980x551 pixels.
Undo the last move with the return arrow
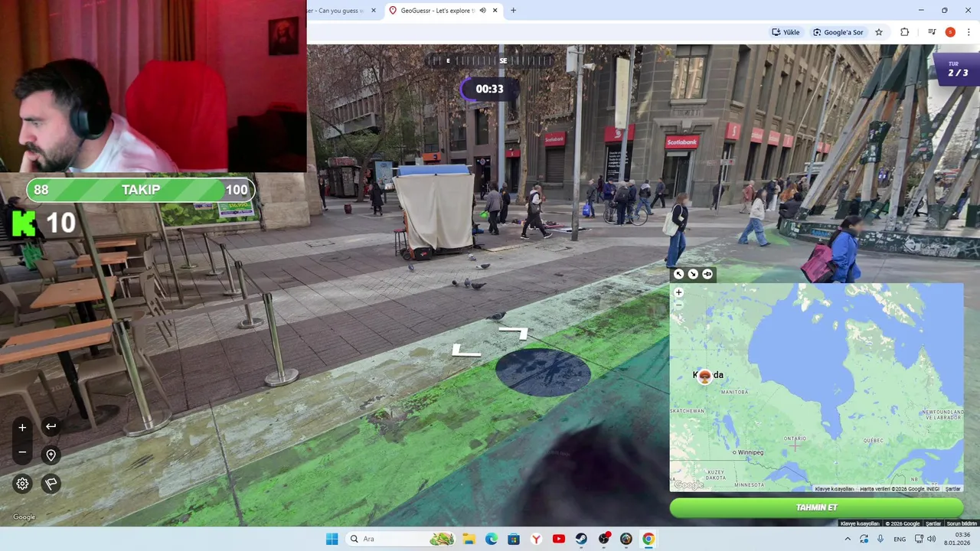[51, 426]
